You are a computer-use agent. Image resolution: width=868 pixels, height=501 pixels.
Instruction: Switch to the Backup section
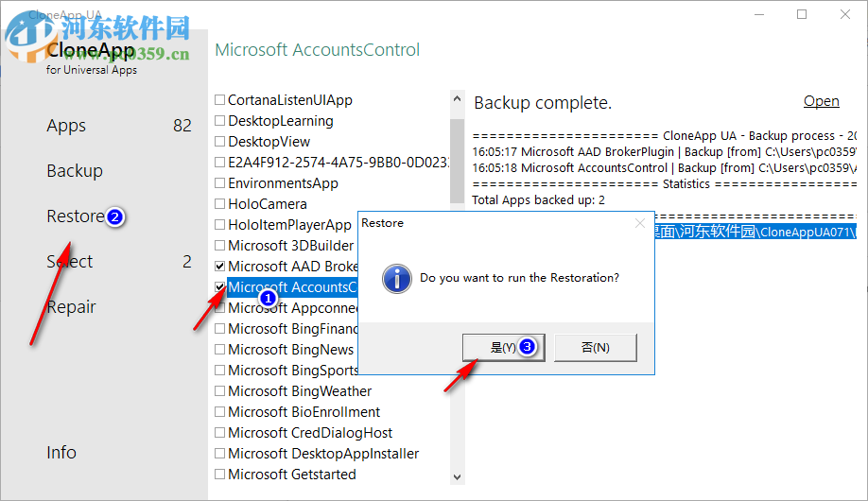point(75,171)
